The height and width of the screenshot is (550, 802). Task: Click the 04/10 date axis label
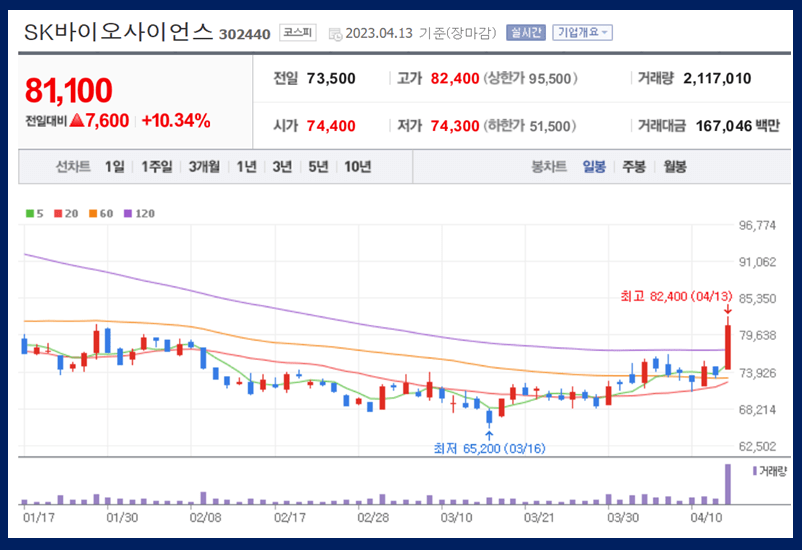[x=706, y=518]
